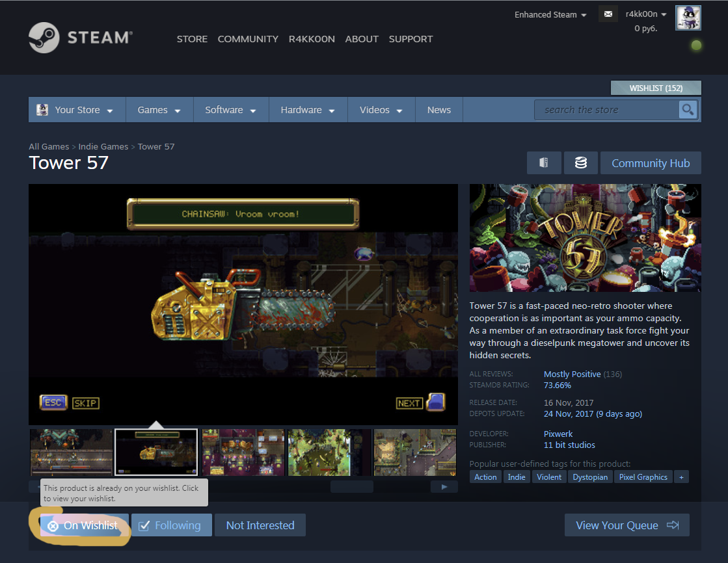728x563 pixels.
Task: Open the STORE top menu
Action: coord(192,39)
